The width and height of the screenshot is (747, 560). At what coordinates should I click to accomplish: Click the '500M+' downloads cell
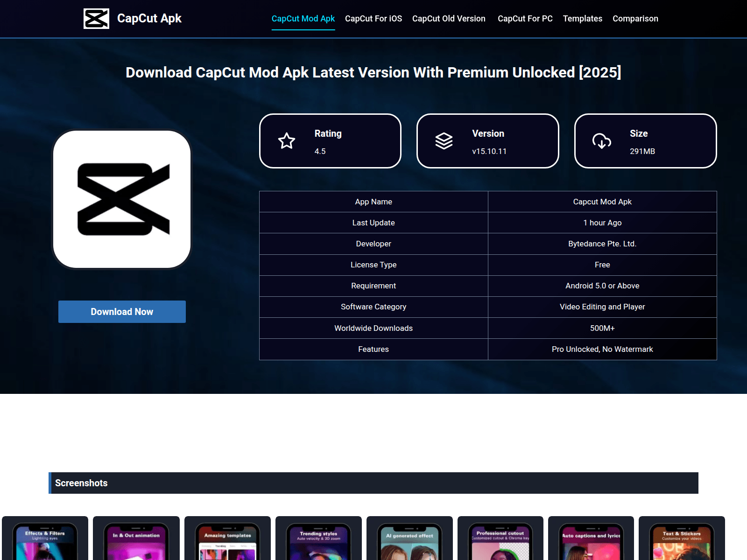[x=602, y=328]
